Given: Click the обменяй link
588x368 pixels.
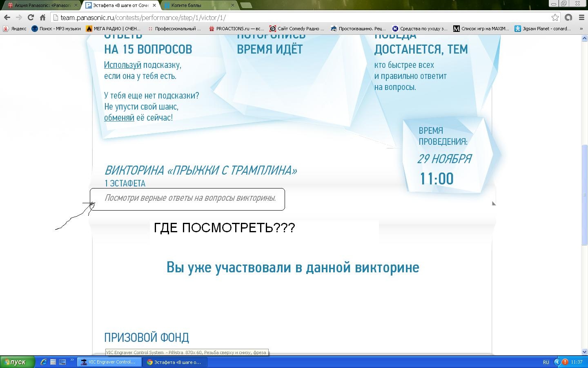Looking at the screenshot, I should point(119,118).
